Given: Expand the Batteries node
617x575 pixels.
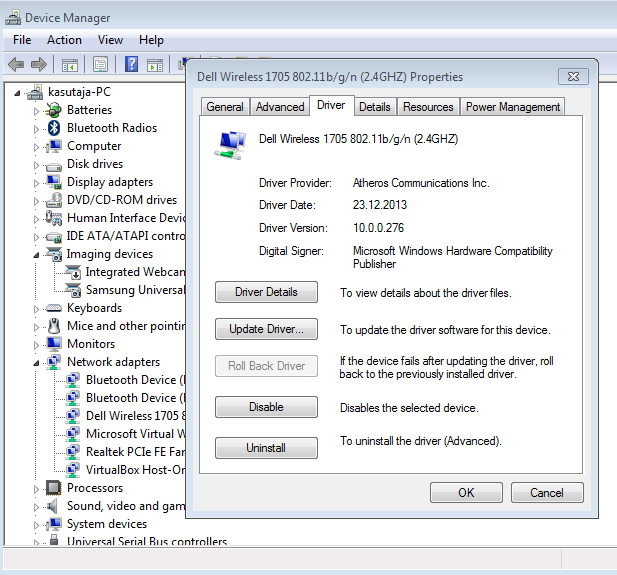Looking at the screenshot, I should pyautogui.click(x=36, y=111).
